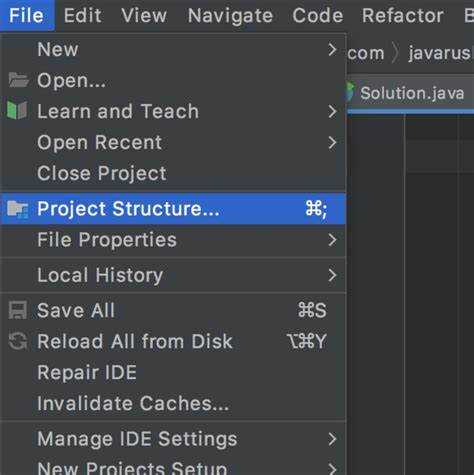Click the Project Structure folder icon
The height and width of the screenshot is (475, 474).
point(18,209)
